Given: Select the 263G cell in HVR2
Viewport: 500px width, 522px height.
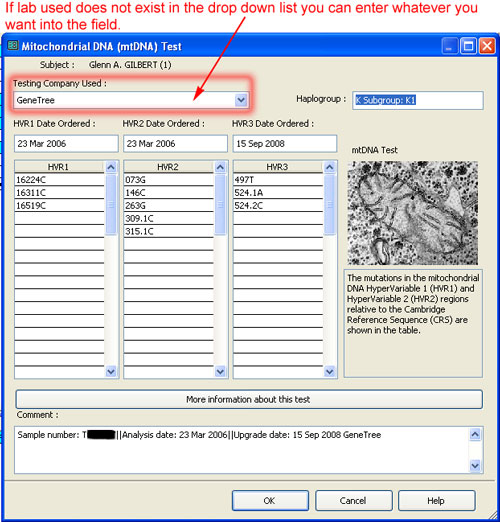Looking at the screenshot, I should pos(168,206).
